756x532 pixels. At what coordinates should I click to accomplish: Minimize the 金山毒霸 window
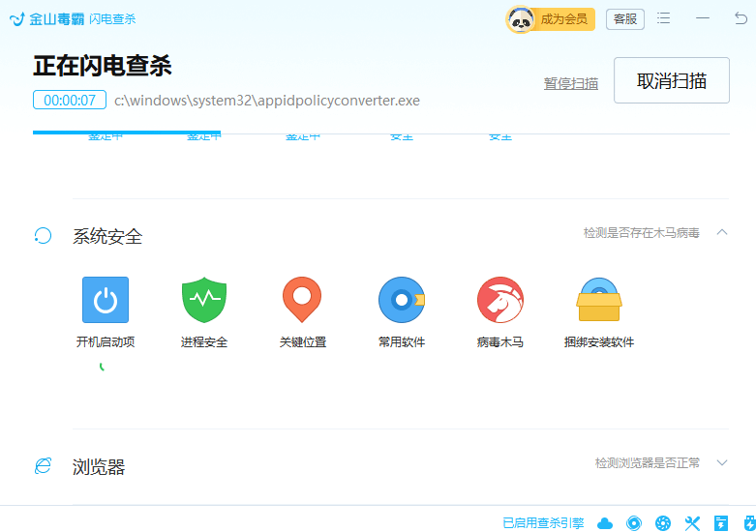pos(703,18)
